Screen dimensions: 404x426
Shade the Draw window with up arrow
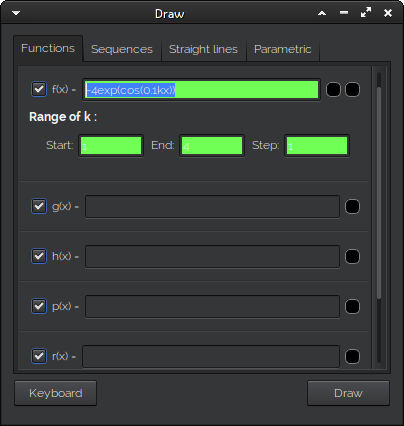pyautogui.click(x=322, y=13)
